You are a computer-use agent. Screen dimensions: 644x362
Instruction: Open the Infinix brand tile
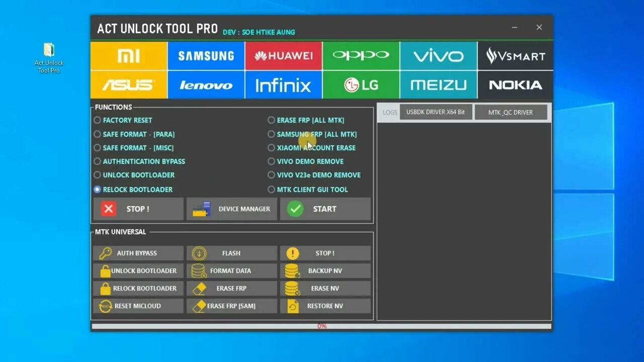pyautogui.click(x=284, y=85)
